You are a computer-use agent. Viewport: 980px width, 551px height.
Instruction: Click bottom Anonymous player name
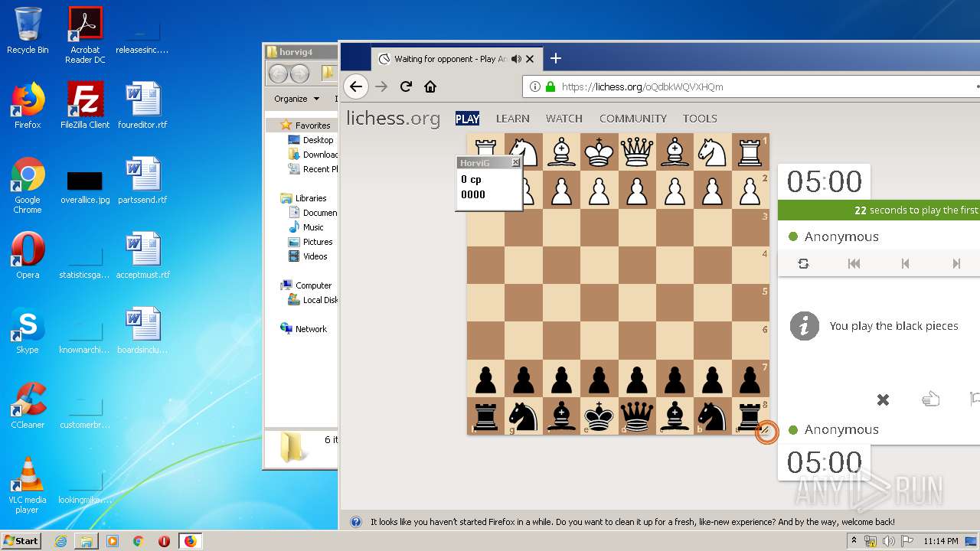(x=841, y=429)
